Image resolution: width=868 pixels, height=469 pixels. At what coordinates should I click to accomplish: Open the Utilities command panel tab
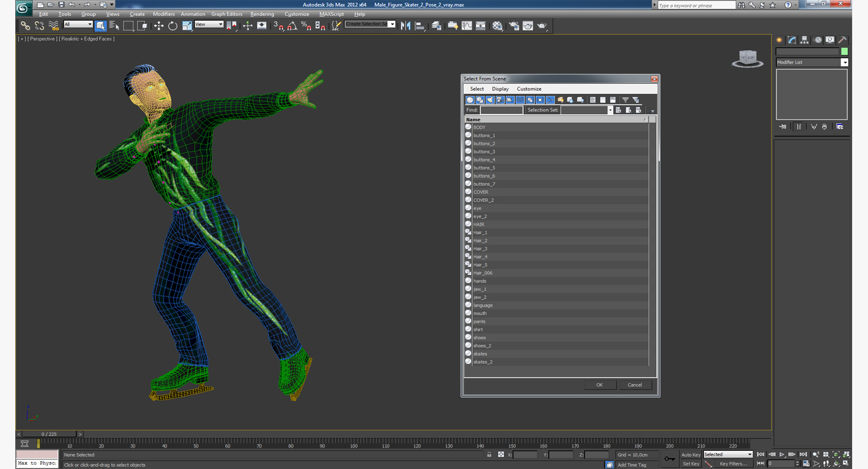[x=843, y=40]
